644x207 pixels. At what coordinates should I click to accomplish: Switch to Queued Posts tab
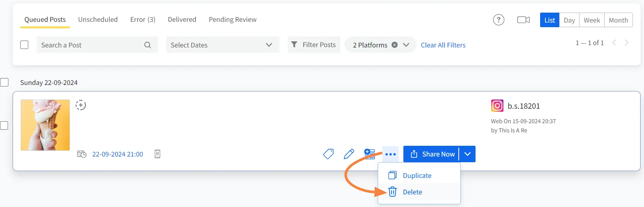[x=45, y=20]
